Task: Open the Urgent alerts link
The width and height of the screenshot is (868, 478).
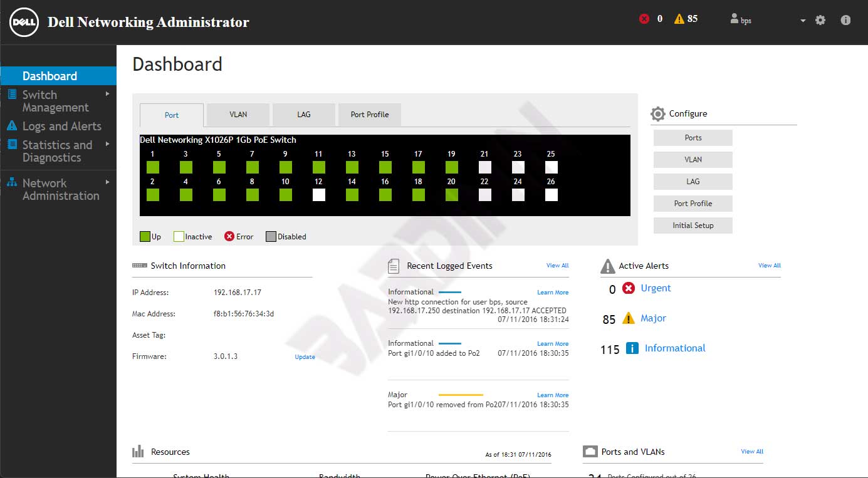Action: (x=656, y=288)
